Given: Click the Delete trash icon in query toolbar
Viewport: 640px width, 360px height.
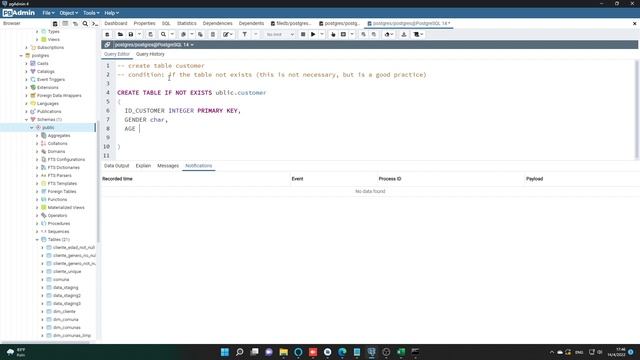Looking at the screenshot, I should tap(213, 35).
